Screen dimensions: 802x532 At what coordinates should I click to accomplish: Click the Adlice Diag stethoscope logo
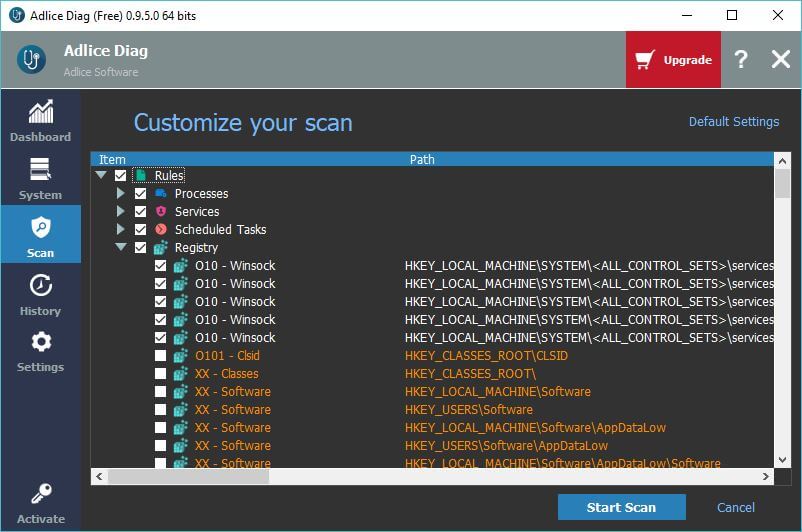[x=32, y=60]
